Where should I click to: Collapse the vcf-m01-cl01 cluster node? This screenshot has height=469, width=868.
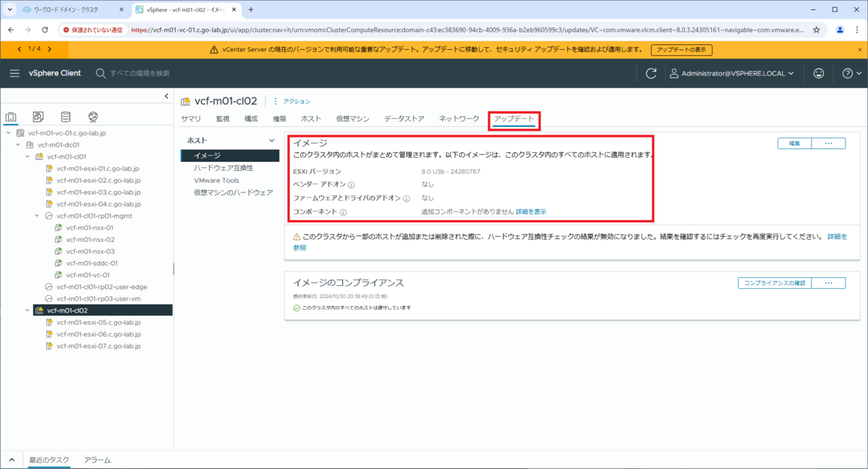point(27,156)
